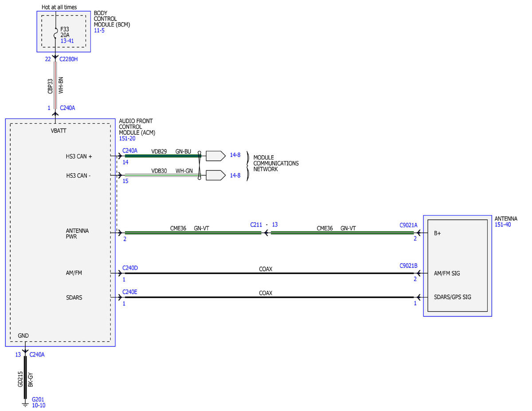Select circuit label VDB29
Screen dimensions: 532x411
pos(159,152)
